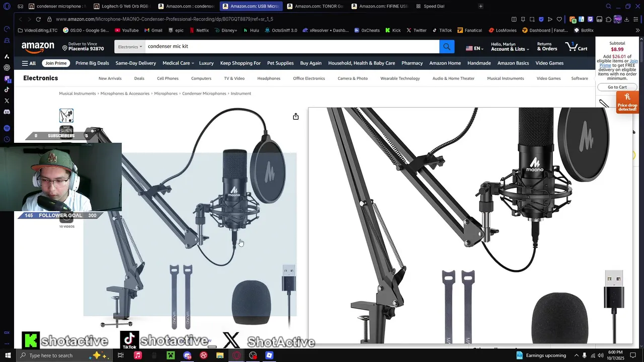Image resolution: width=644 pixels, height=362 pixels.
Task: Open TikTok in the browser sidebar
Action: click(7, 89)
